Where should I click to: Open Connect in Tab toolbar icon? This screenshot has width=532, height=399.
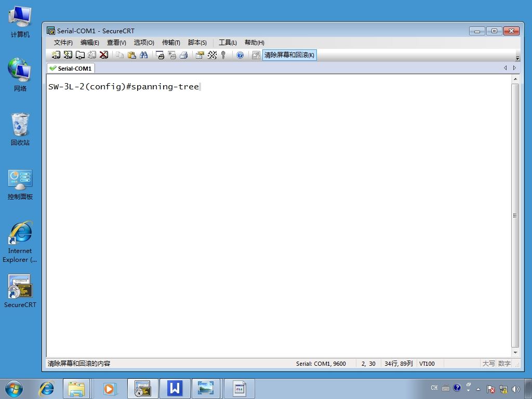tap(80, 55)
